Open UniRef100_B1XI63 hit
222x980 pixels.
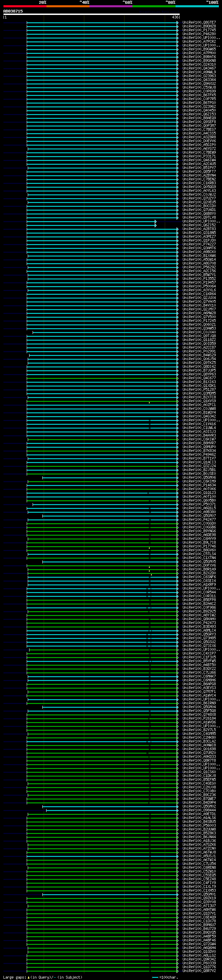point(199,382)
